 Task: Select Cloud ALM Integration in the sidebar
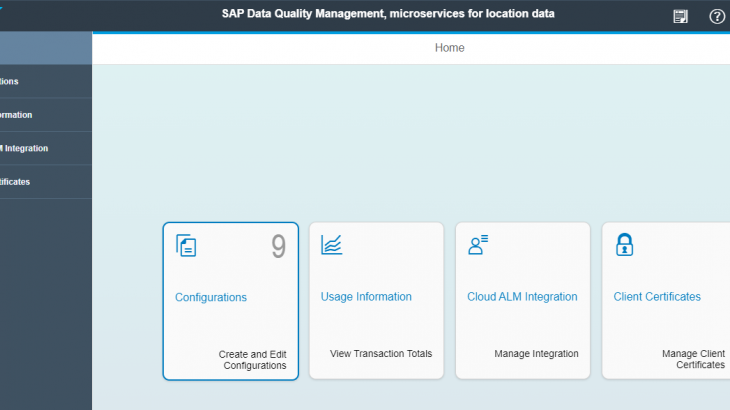[x=46, y=148]
